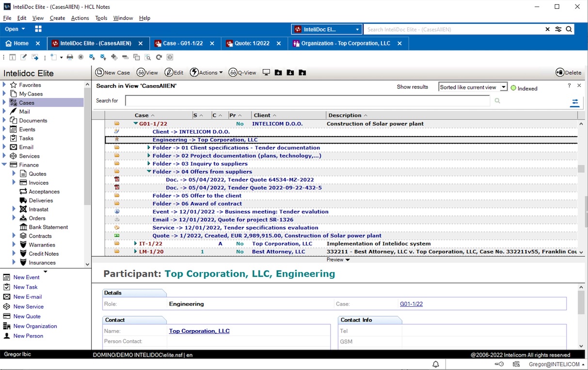Click the search magnifier icon in top search box

tap(569, 30)
